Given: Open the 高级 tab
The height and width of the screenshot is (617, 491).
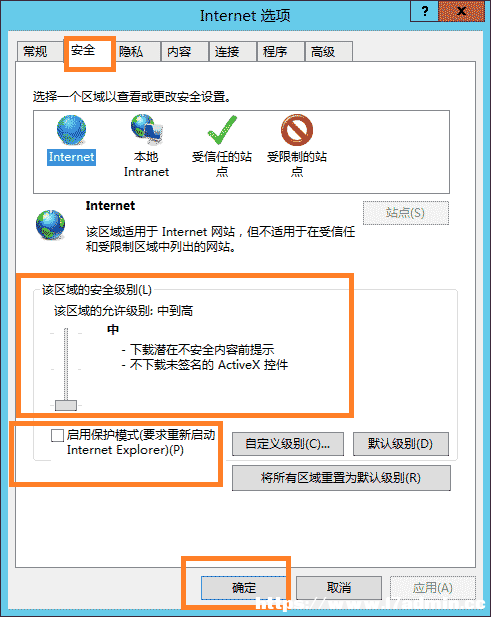Looking at the screenshot, I should click(x=323, y=52).
